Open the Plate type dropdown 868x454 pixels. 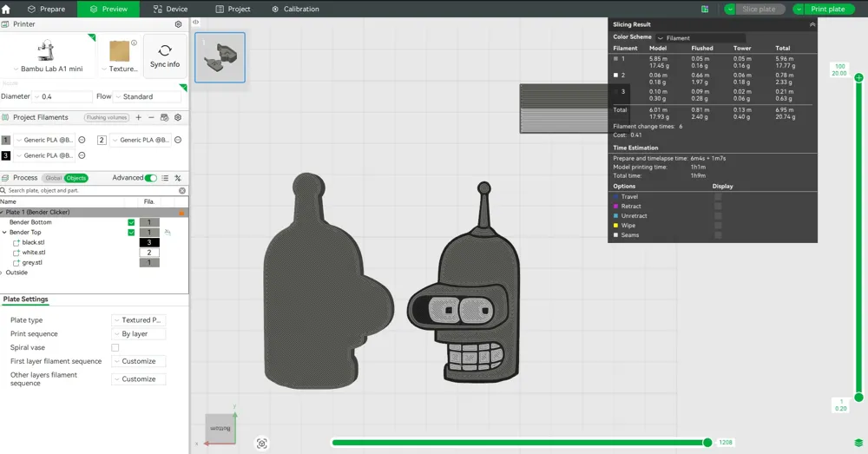[x=138, y=320]
